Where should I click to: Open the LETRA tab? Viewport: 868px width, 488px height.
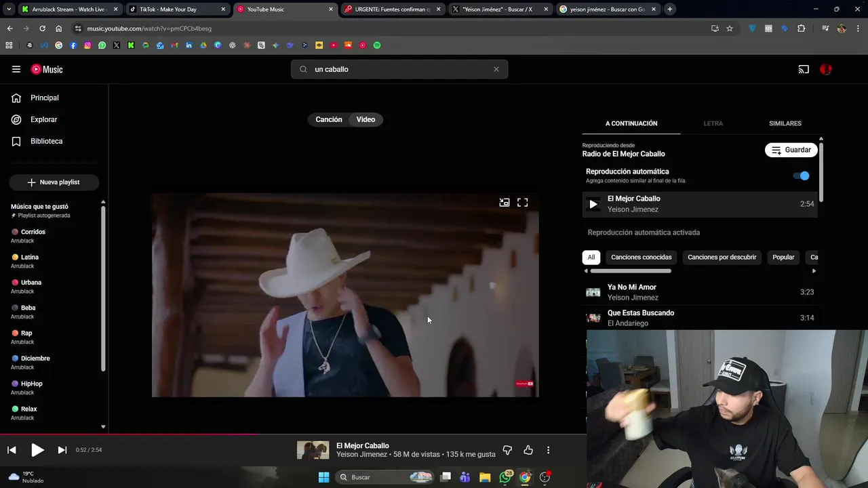click(713, 123)
